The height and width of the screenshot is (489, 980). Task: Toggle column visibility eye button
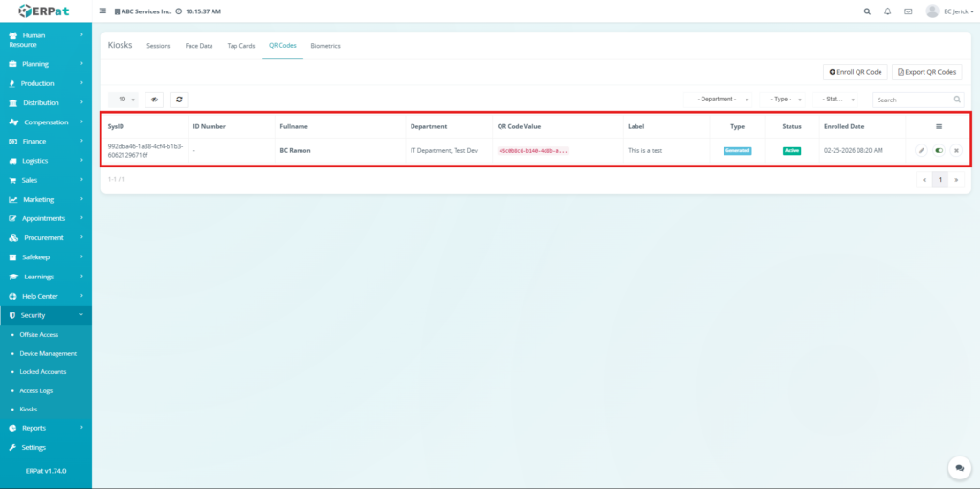click(x=154, y=99)
